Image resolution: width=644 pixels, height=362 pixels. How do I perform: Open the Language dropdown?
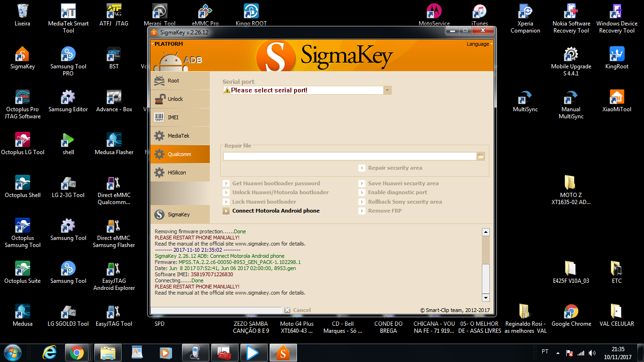pyautogui.click(x=479, y=44)
